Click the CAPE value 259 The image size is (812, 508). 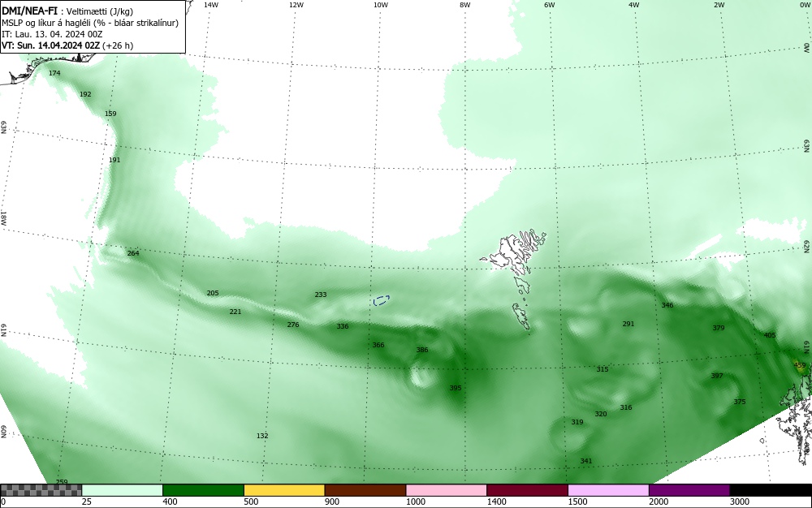point(62,481)
